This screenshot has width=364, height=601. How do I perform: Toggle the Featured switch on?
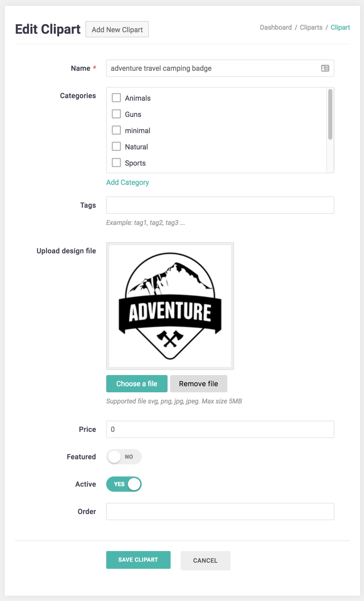coord(124,457)
